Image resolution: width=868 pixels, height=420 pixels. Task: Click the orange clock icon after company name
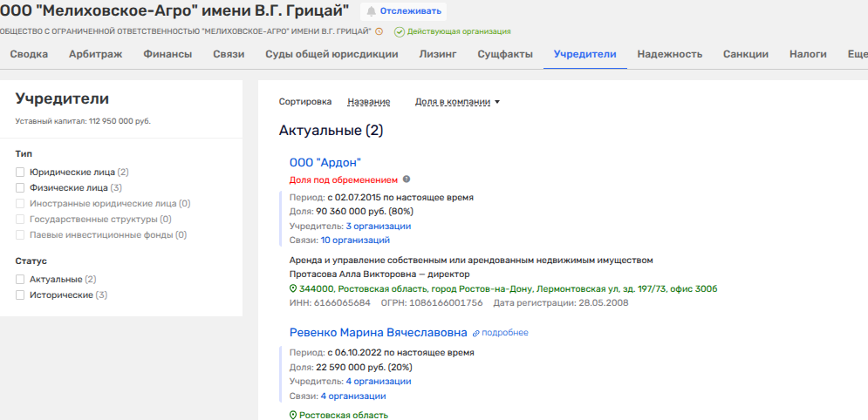(379, 31)
